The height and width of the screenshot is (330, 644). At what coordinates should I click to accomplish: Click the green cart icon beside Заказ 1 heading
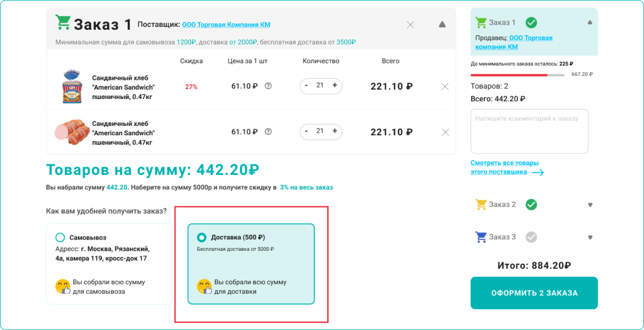[63, 23]
